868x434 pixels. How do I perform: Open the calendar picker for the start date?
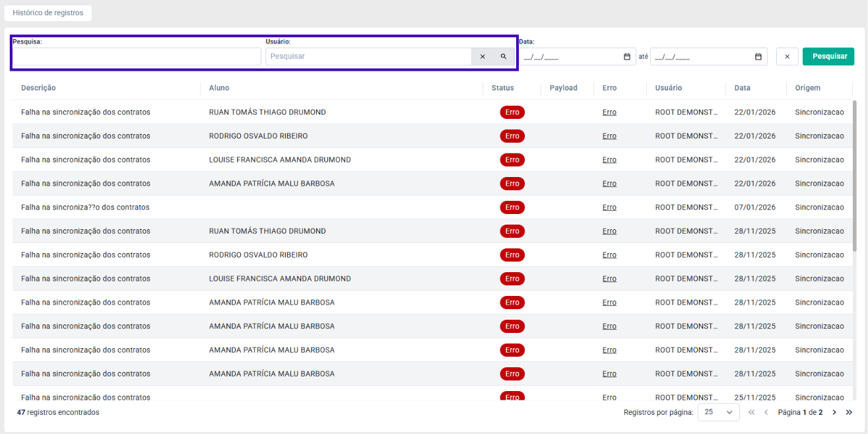[627, 57]
